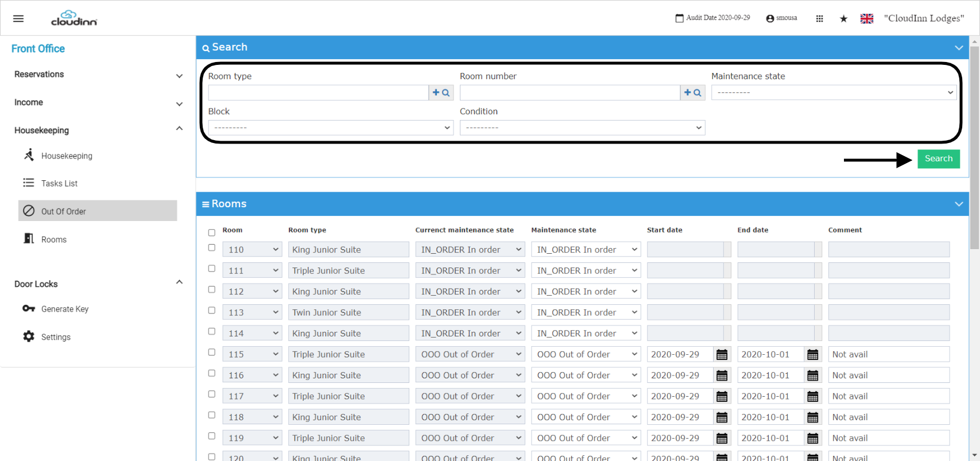Image resolution: width=980 pixels, height=461 pixels.
Task: Focus the Room type search field
Action: point(318,92)
